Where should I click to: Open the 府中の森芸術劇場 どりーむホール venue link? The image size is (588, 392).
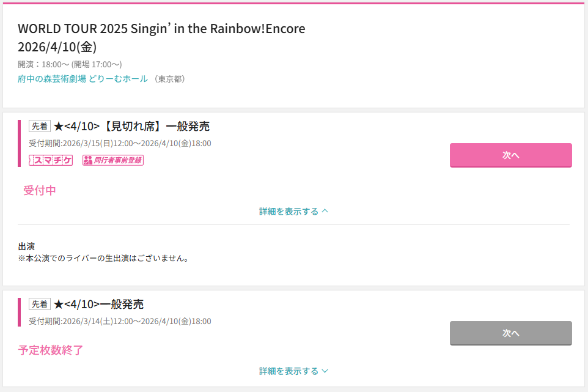coord(83,79)
